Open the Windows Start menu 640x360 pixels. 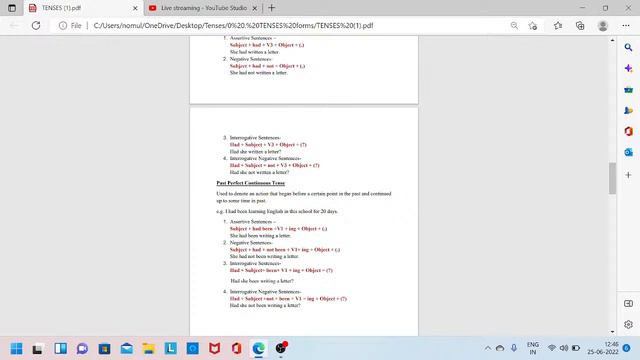click(x=16, y=348)
